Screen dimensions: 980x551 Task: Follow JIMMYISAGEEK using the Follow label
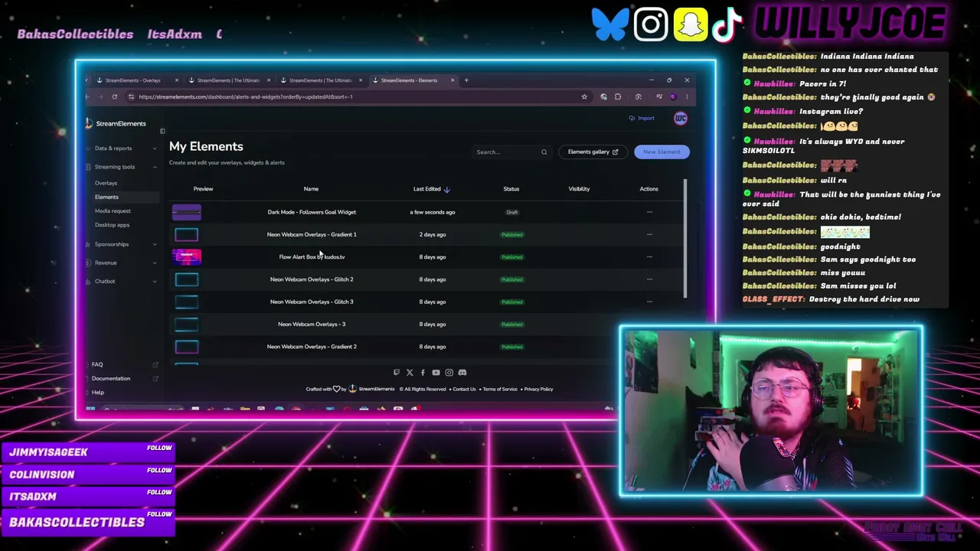159,448
